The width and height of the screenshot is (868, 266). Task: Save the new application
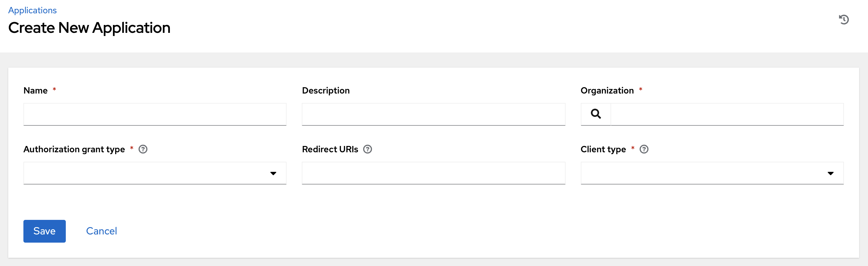[x=44, y=231]
